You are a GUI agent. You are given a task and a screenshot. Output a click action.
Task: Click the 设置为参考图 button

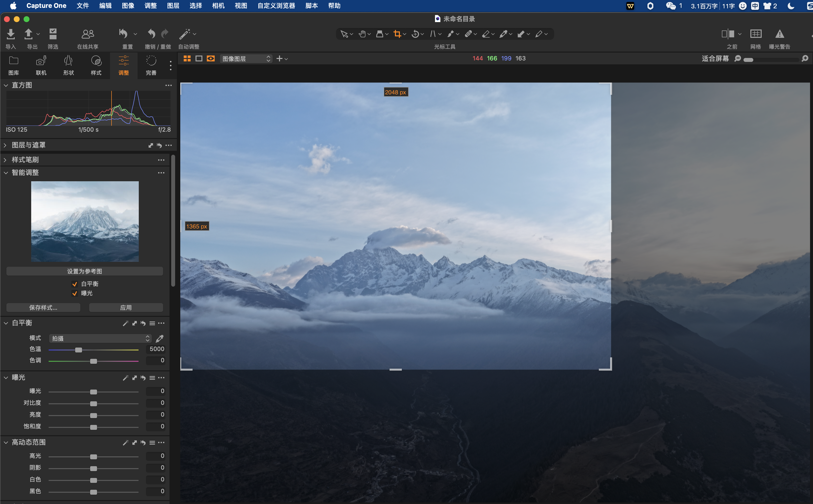[85, 271]
